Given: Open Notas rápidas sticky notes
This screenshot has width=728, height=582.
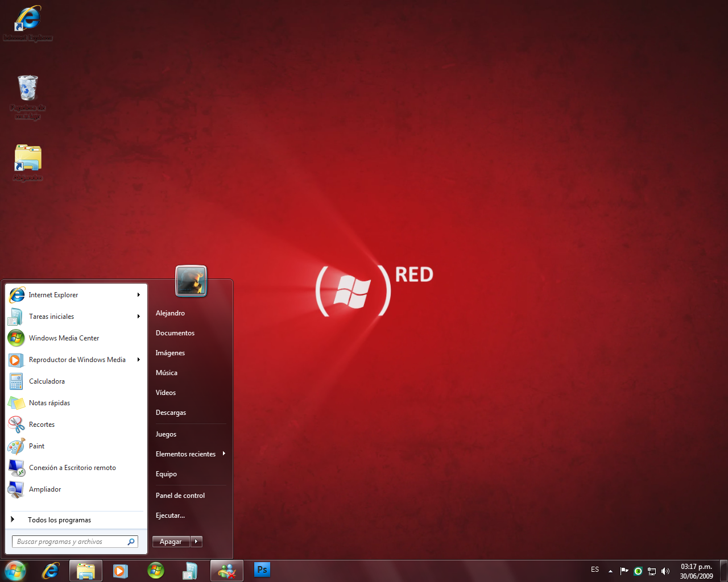Looking at the screenshot, I should coord(50,402).
